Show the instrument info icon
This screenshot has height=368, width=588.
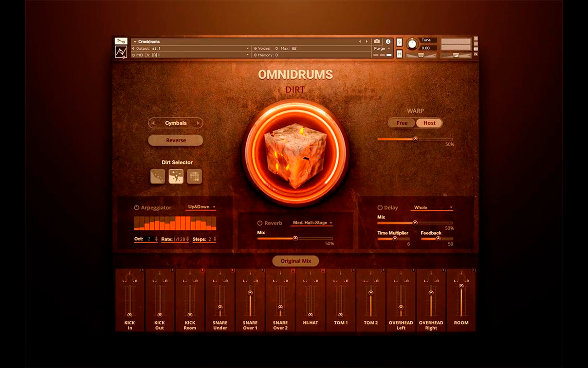click(388, 41)
